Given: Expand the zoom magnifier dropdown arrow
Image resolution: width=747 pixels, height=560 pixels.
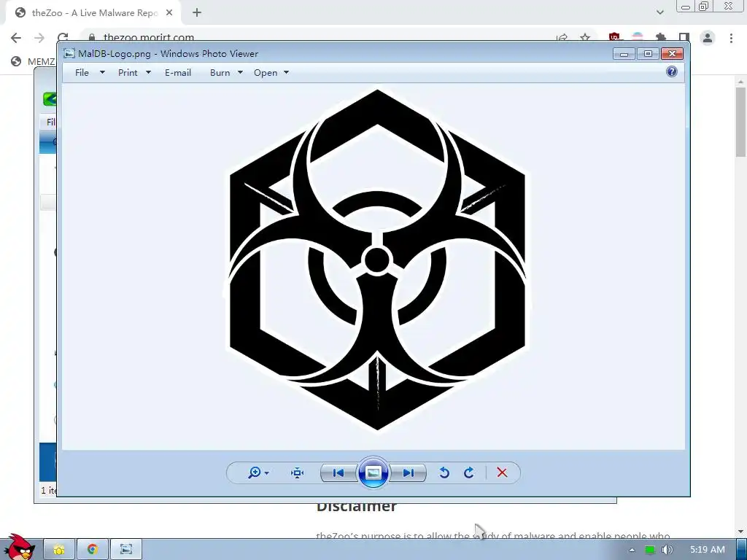Looking at the screenshot, I should tap(267, 472).
